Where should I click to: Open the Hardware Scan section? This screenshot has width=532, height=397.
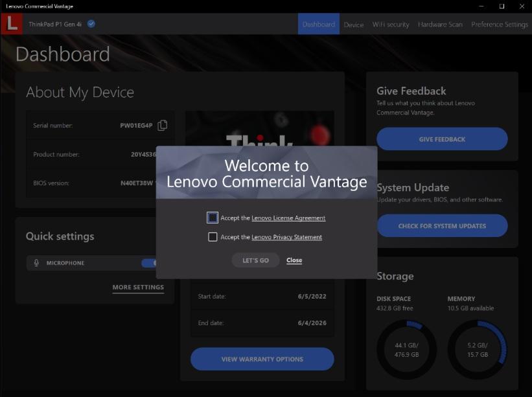[x=439, y=24]
